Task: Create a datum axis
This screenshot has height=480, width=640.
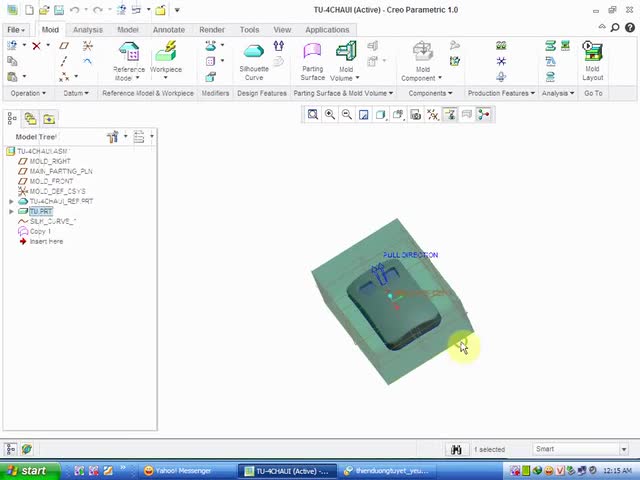Action: (x=64, y=61)
